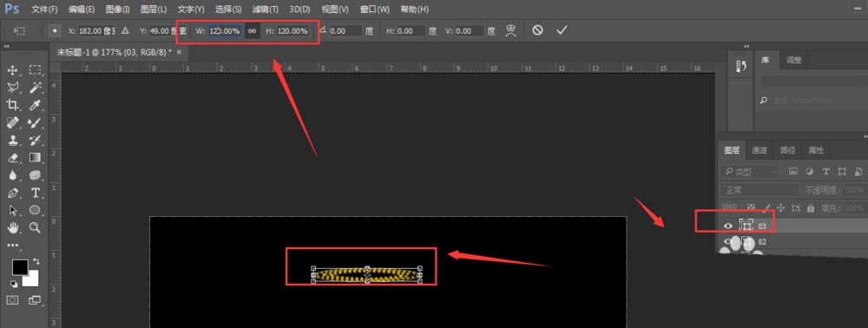
Task: Switch to the Properties tab
Action: 815,150
